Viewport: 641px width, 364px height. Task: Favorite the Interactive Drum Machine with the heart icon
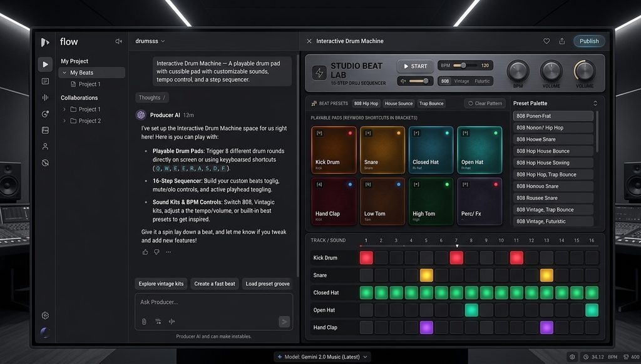click(x=546, y=41)
